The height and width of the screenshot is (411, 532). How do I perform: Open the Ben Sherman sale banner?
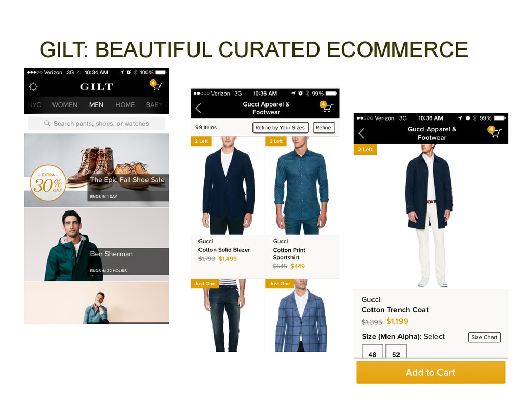point(96,244)
